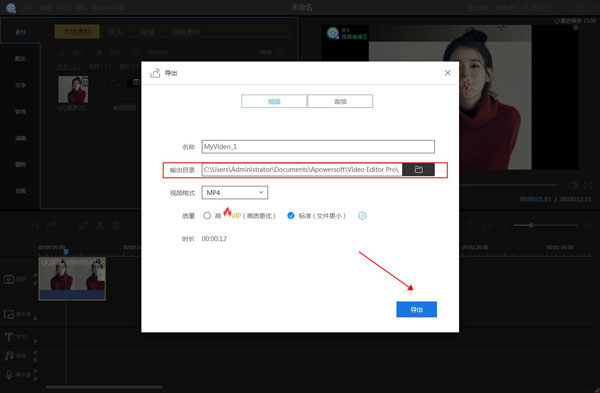Click the video track icon on timeline

pyautogui.click(x=9, y=279)
